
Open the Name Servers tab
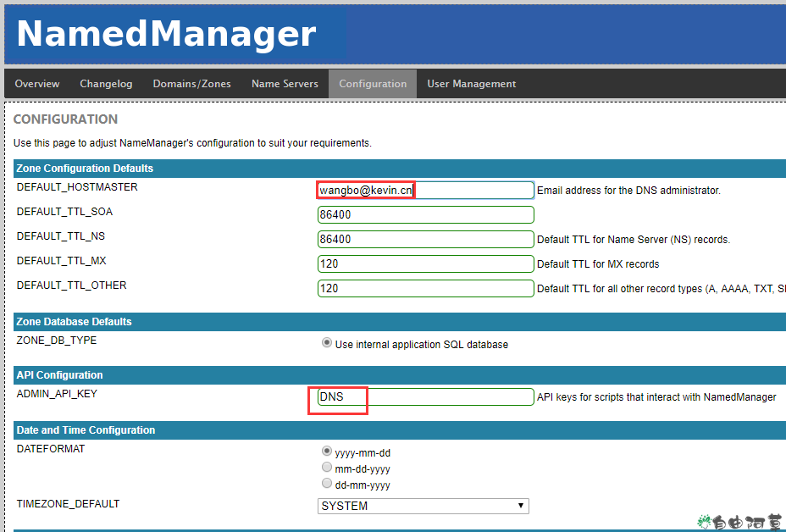tap(285, 84)
